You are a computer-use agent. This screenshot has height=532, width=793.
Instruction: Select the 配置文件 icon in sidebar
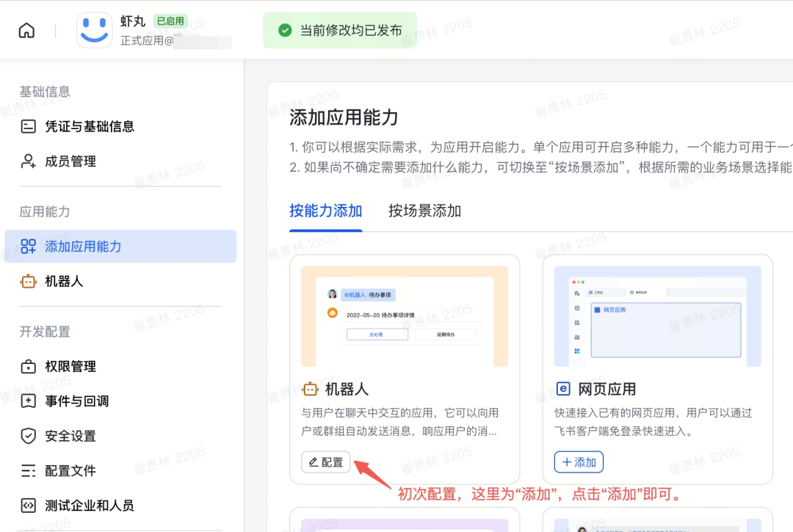click(27, 470)
